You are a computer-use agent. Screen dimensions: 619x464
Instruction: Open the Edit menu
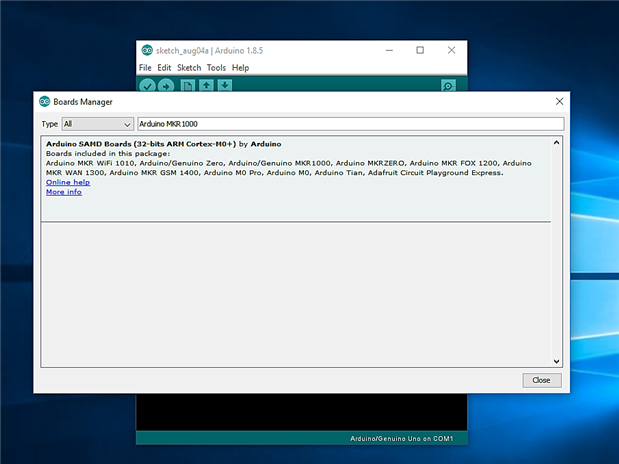[164, 68]
